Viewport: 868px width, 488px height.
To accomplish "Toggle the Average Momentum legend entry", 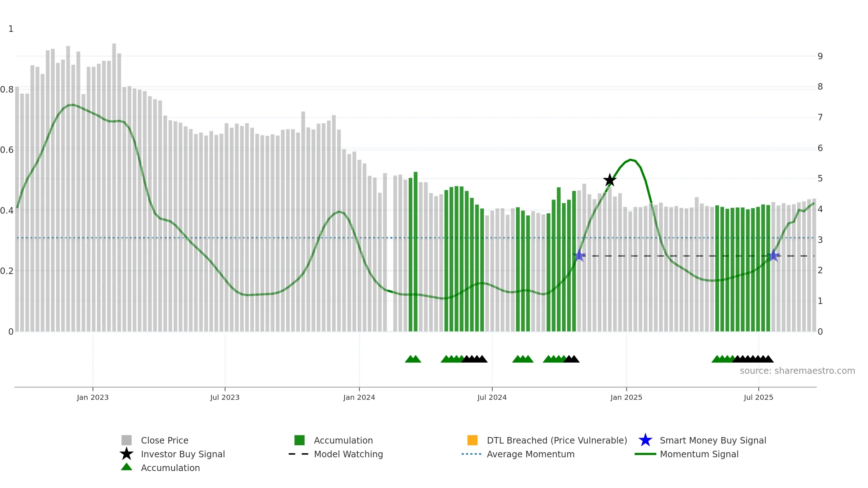I will coord(518,454).
